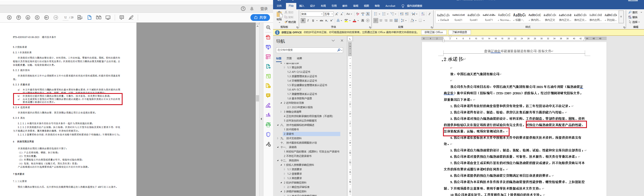This screenshot has width=644, height=196.
Task: Click 登录 to sign in to PDF viewer
Action: 264,9
